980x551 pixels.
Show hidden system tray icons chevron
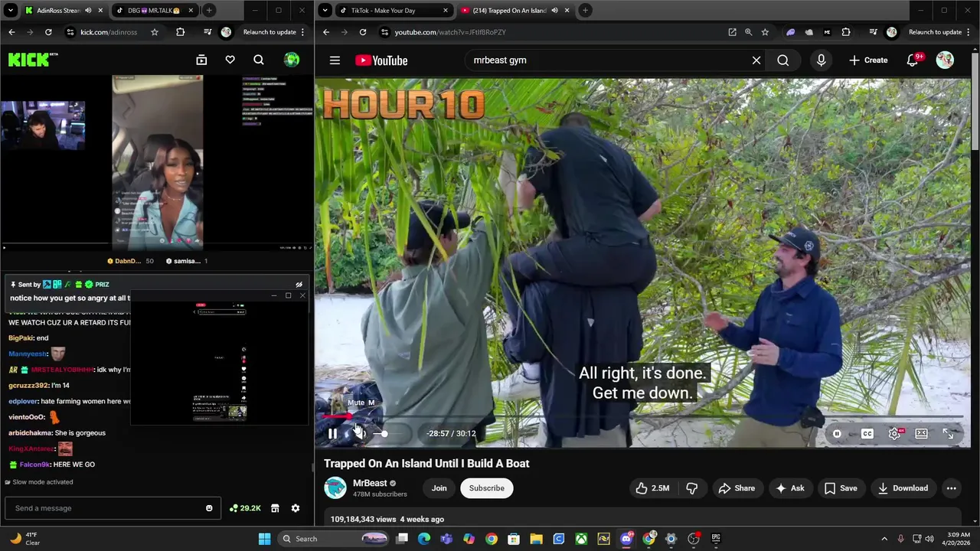[884, 539]
